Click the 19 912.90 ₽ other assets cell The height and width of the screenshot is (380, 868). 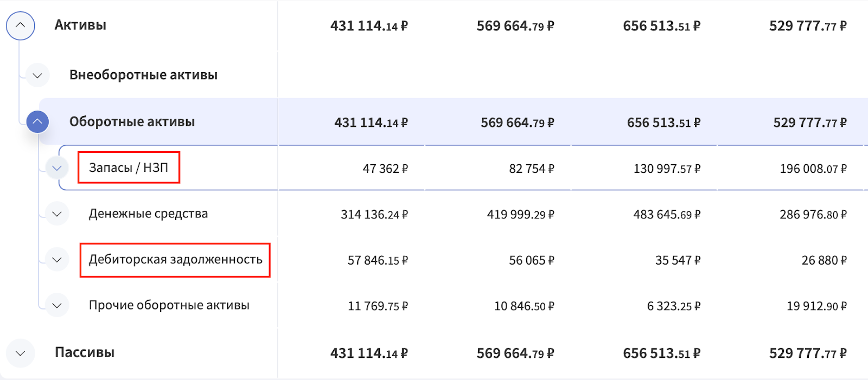click(816, 306)
